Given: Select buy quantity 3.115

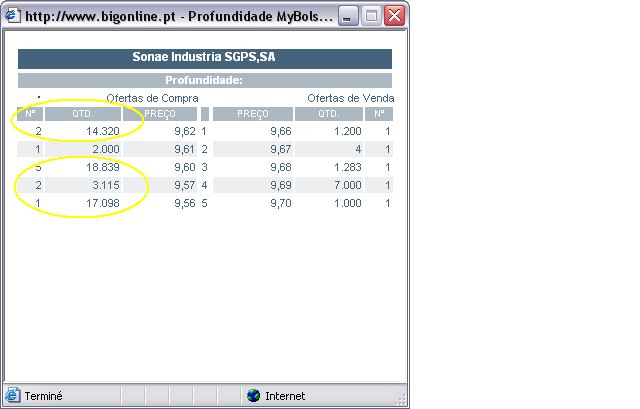Looking at the screenshot, I should [x=106, y=185].
